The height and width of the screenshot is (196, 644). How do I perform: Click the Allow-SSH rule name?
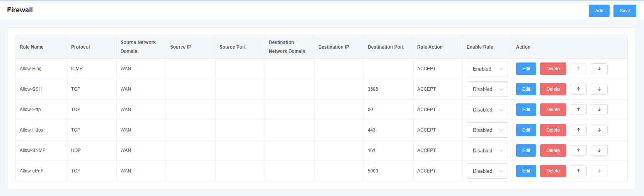[x=31, y=89]
